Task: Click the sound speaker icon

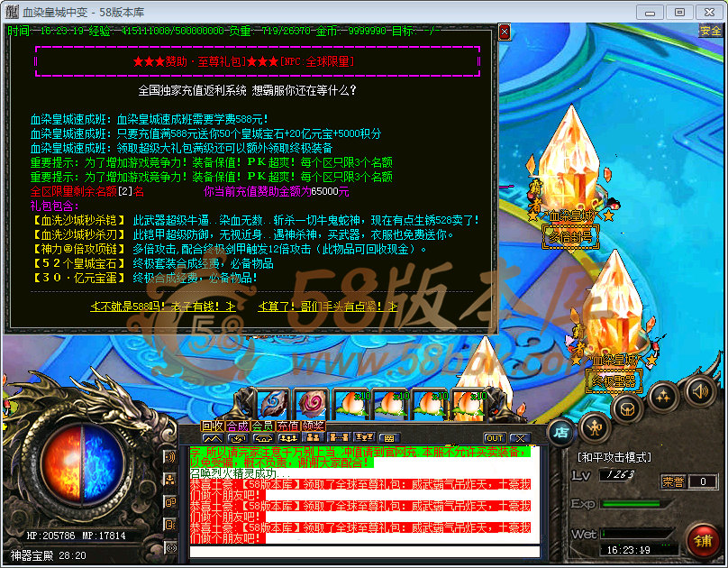Action: pos(700,392)
